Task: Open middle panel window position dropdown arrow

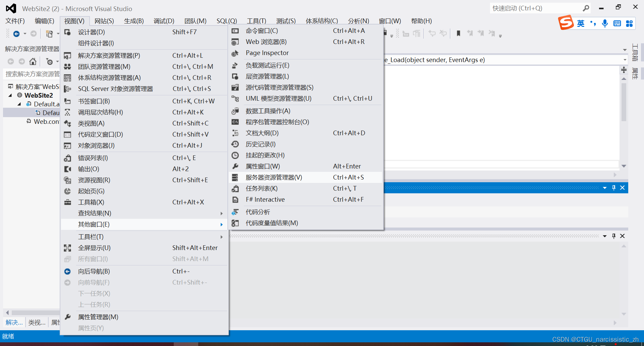Action: point(605,188)
